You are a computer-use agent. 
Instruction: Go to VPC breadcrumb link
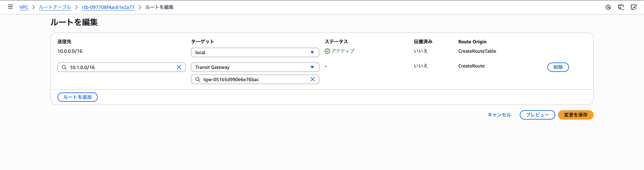pyautogui.click(x=24, y=7)
